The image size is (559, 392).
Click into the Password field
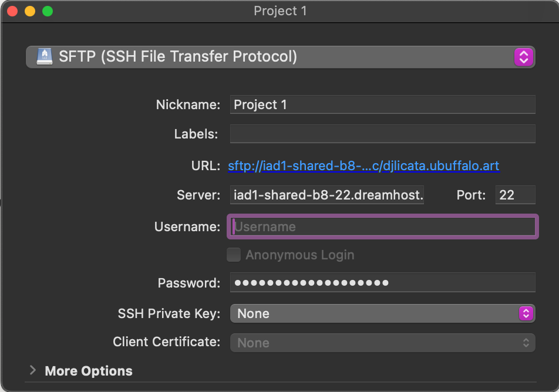pos(382,283)
